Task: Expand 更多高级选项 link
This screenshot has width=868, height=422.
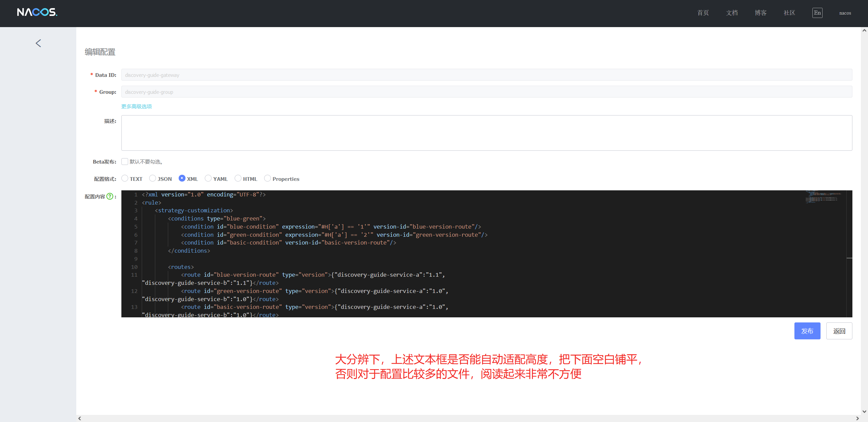Action: [x=137, y=106]
